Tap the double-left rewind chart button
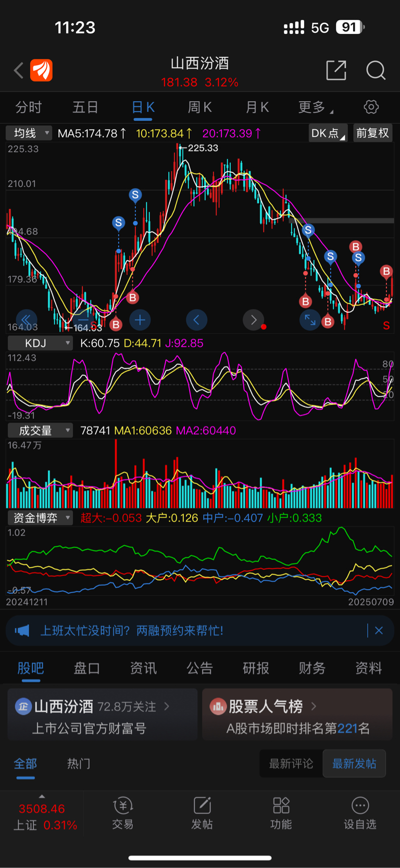Viewport: 400px width, 868px height. pyautogui.click(x=26, y=320)
